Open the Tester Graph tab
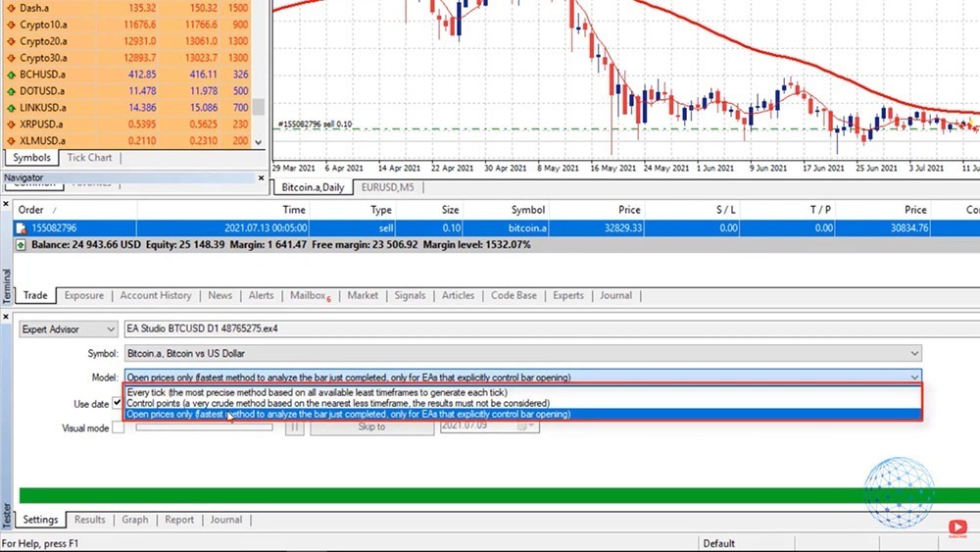 [x=135, y=520]
